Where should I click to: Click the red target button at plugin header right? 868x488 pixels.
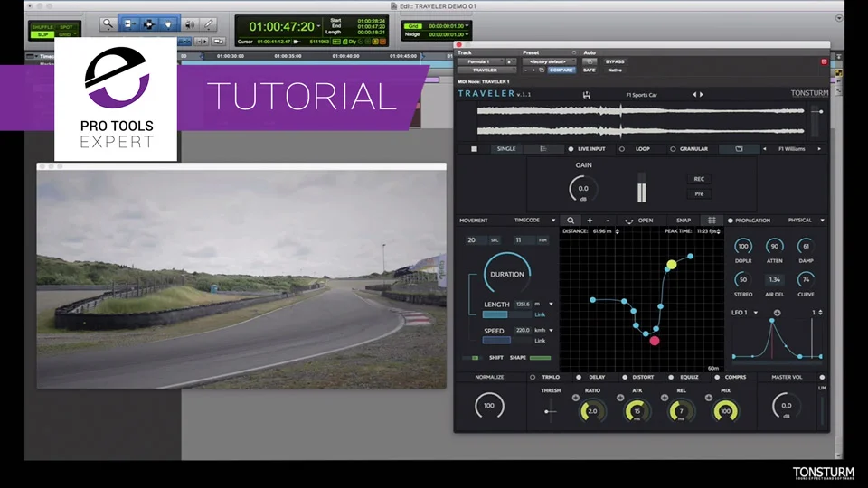point(824,61)
